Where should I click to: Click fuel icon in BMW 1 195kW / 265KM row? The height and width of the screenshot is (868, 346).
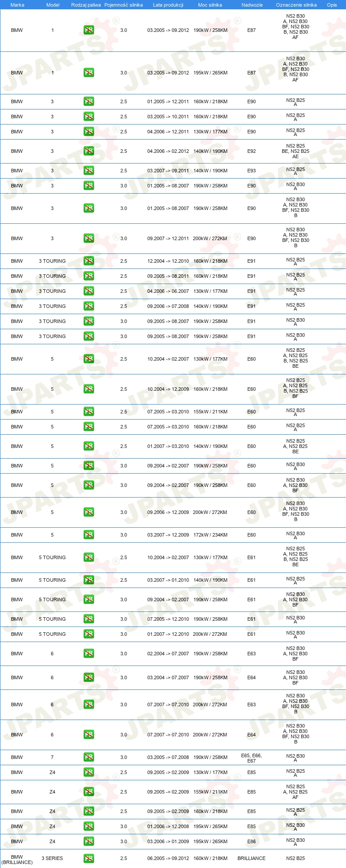[88, 73]
